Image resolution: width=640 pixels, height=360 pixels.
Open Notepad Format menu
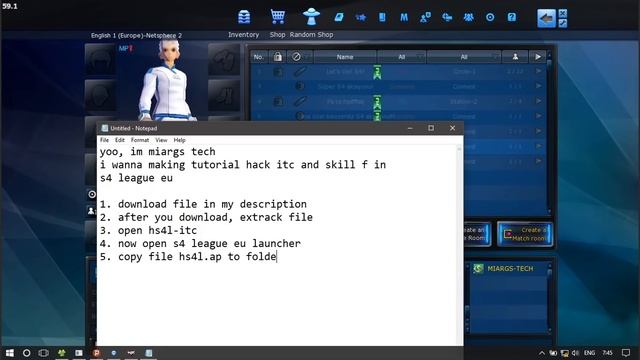coord(140,140)
